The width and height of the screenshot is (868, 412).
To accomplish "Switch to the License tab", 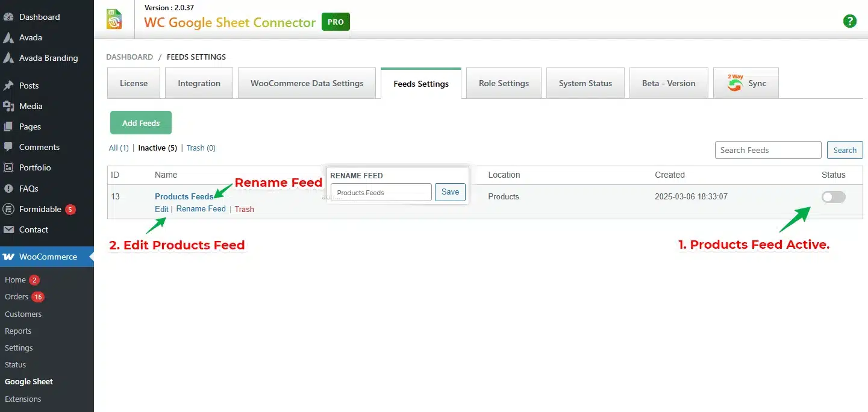I will tap(133, 83).
